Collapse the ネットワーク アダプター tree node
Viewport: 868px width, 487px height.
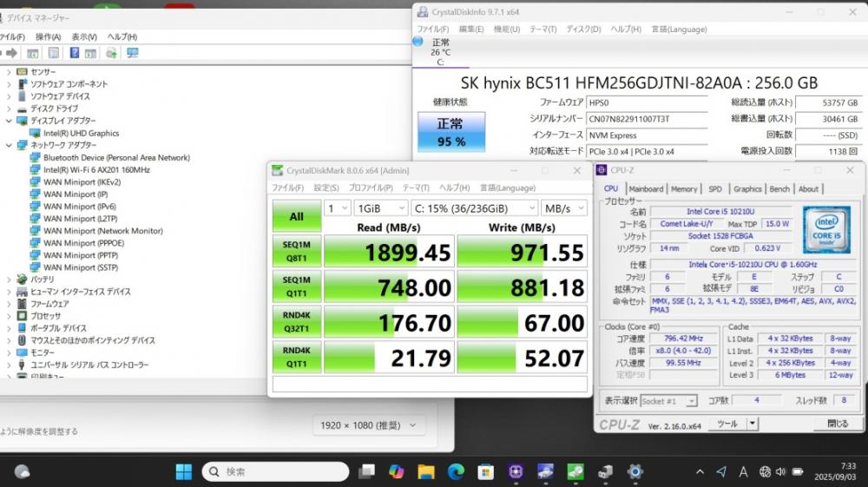9,146
